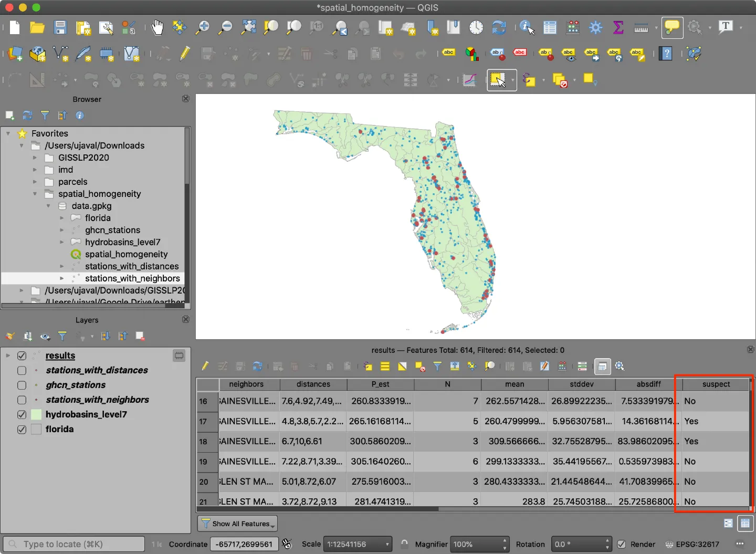
Task: Open the Processing Toolbox gear icon
Action: pos(595,27)
